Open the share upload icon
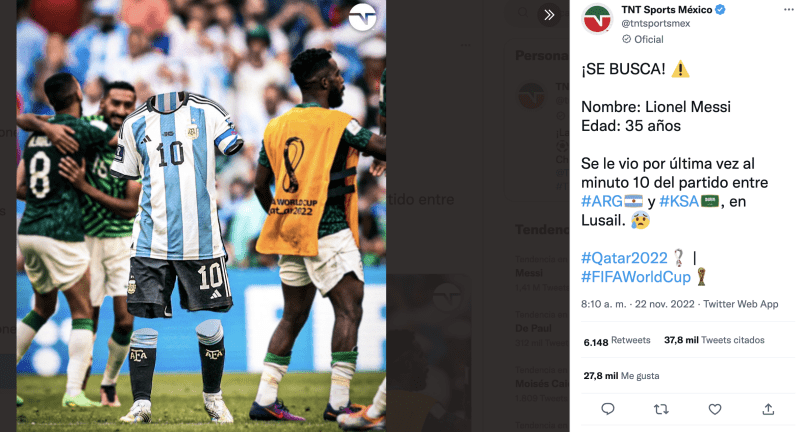 768,409
